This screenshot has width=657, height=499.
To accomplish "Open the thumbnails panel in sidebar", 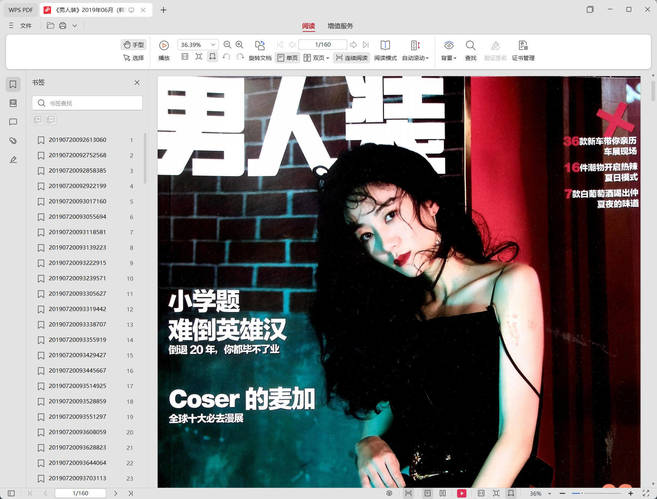I will pos(13,103).
